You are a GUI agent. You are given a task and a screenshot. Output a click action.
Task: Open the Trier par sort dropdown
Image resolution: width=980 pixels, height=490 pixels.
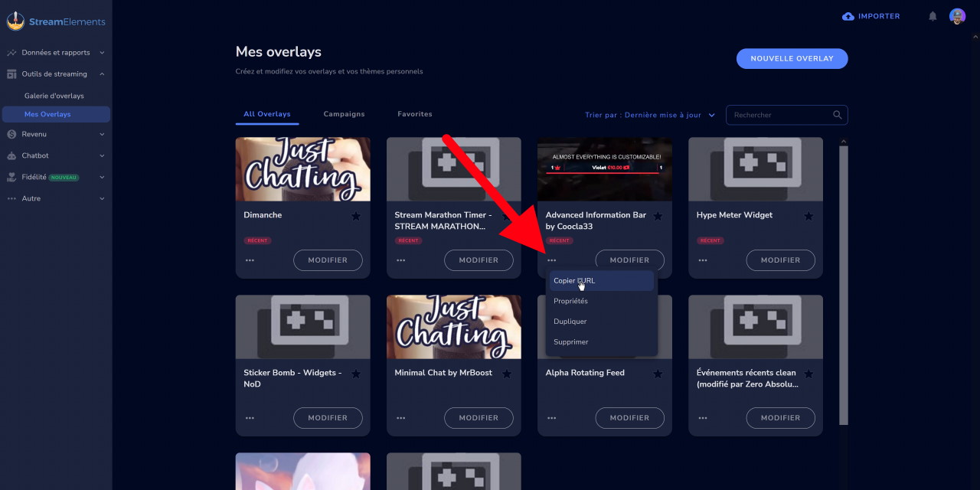650,115
